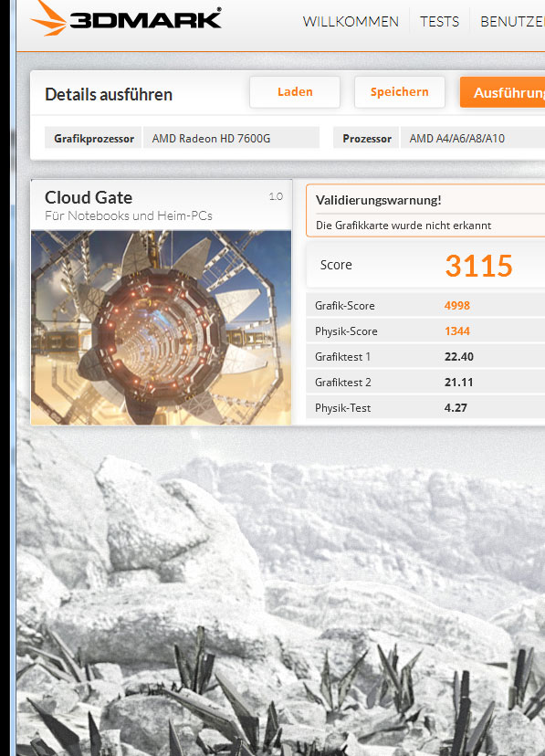Click the Physik-Score row label
Screen dimensions: 545x756
346,331
